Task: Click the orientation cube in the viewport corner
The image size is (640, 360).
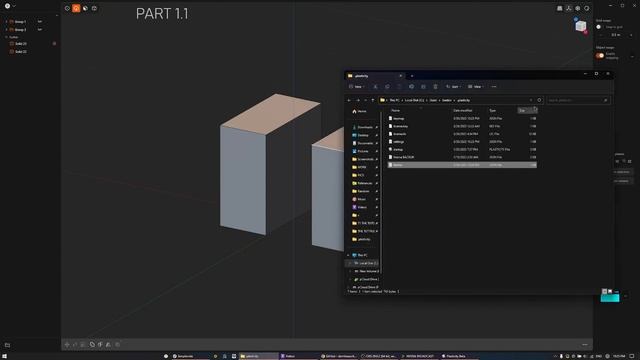Action: 580,26
